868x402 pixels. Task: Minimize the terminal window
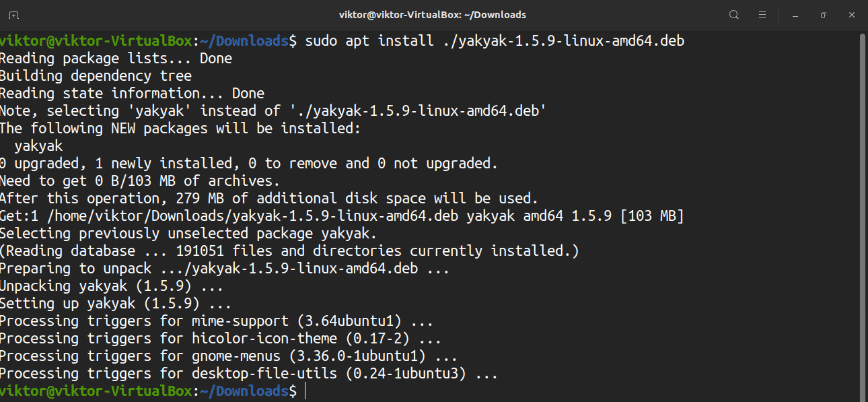pyautogui.click(x=795, y=15)
